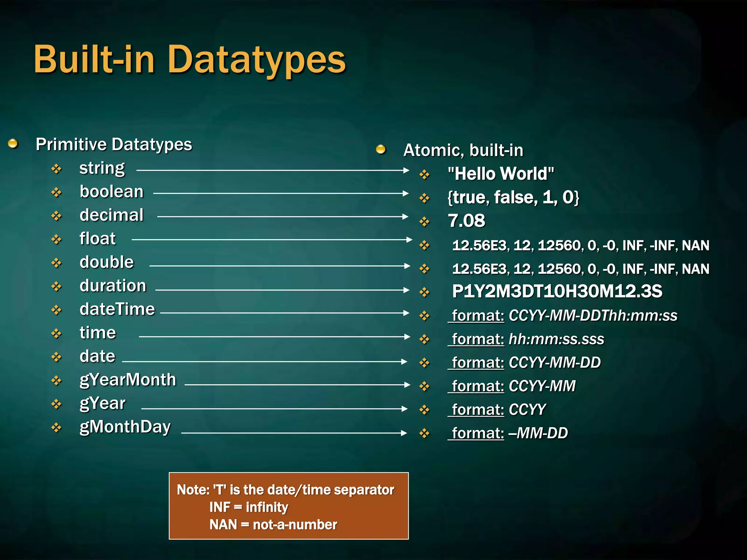
Task: Click the 'date' datatype entry
Action: [97, 356]
